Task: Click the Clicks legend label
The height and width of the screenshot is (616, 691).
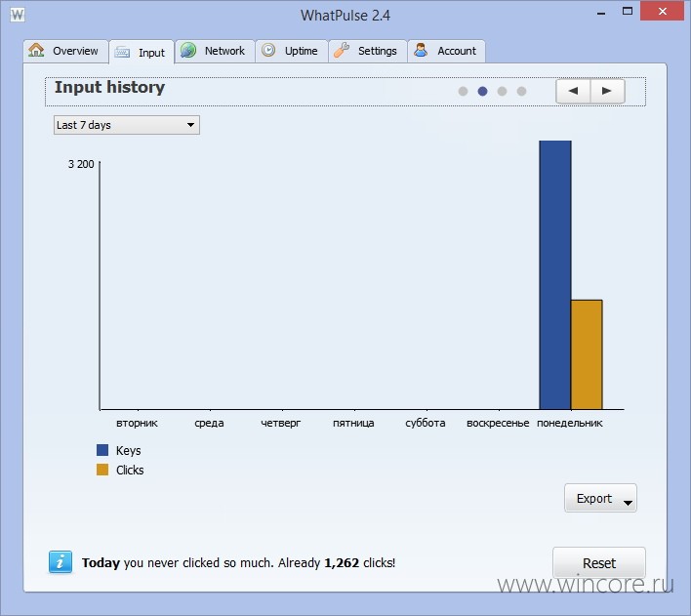Action: point(130,470)
